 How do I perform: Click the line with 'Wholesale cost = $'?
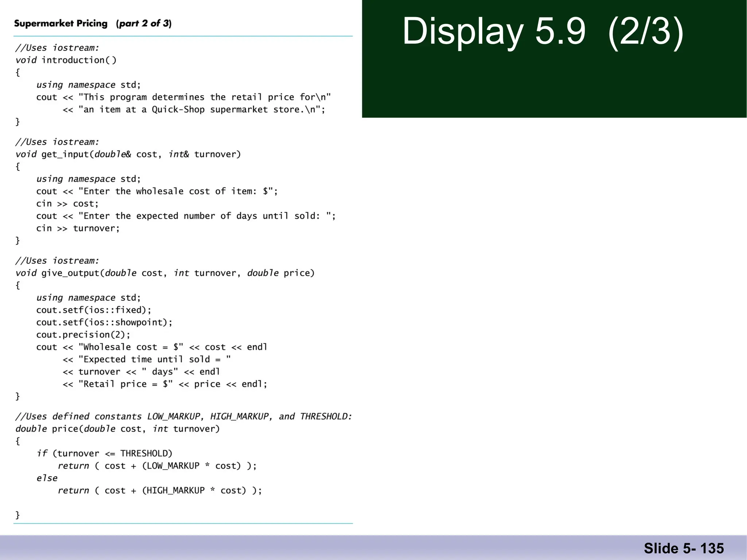(x=152, y=347)
